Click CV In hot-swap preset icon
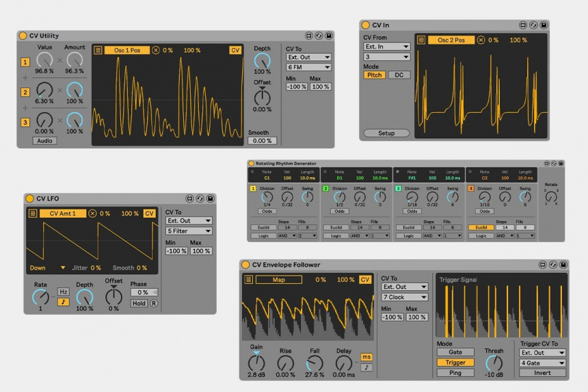 pos(533,25)
